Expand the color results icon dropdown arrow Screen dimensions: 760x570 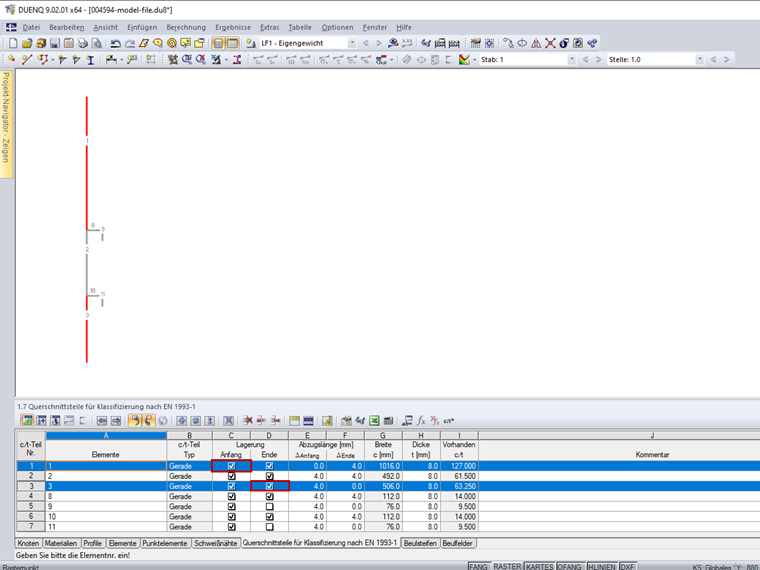[475, 60]
